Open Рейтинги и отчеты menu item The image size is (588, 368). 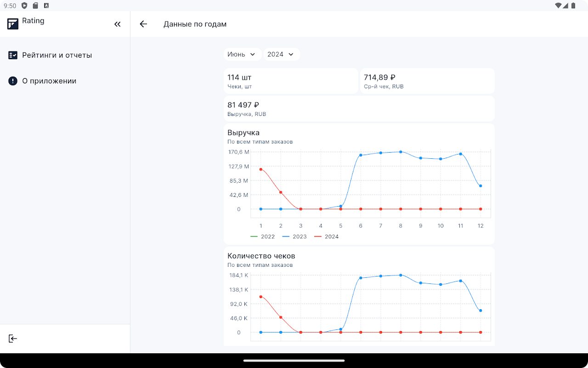[57, 55]
